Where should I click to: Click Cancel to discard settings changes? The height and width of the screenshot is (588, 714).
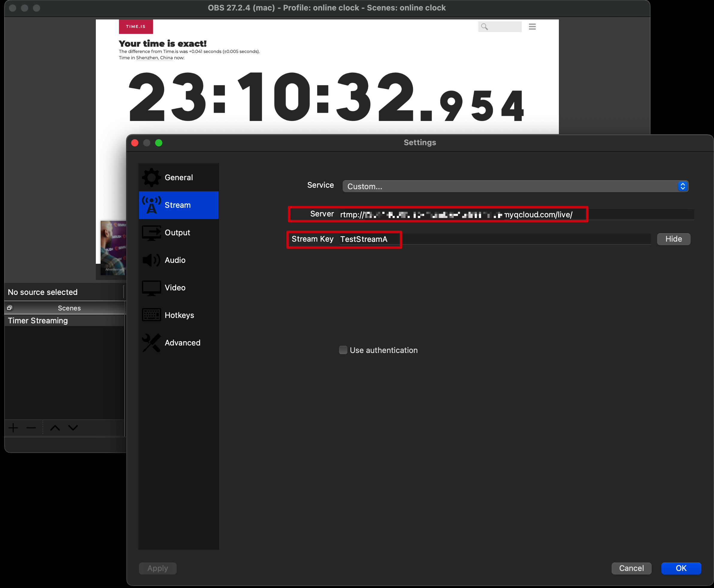point(631,568)
